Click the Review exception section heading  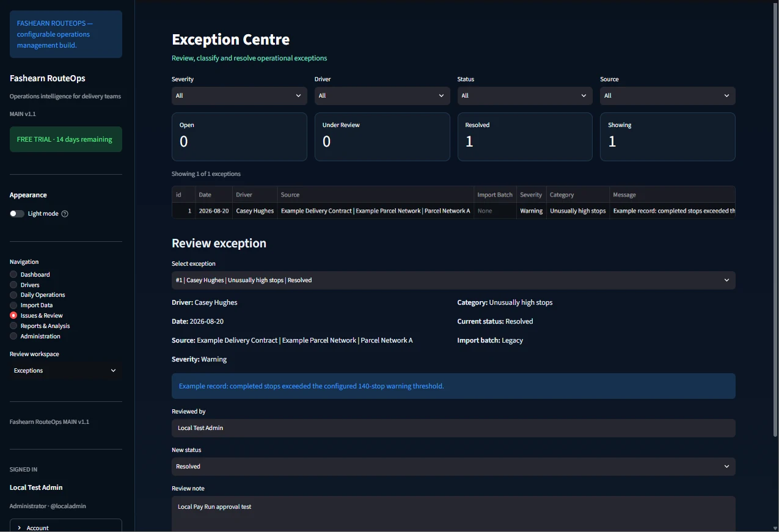coord(219,243)
